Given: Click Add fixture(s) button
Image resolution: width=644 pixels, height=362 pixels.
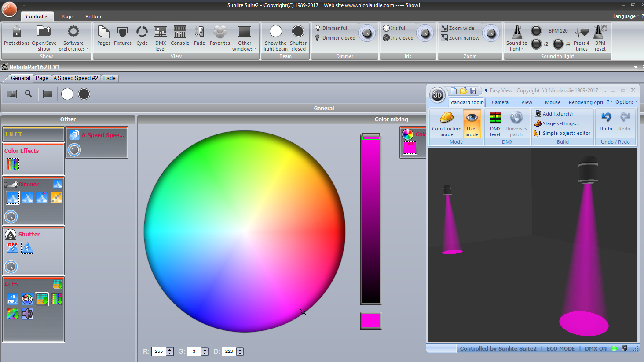Looking at the screenshot, I should click(x=557, y=114).
